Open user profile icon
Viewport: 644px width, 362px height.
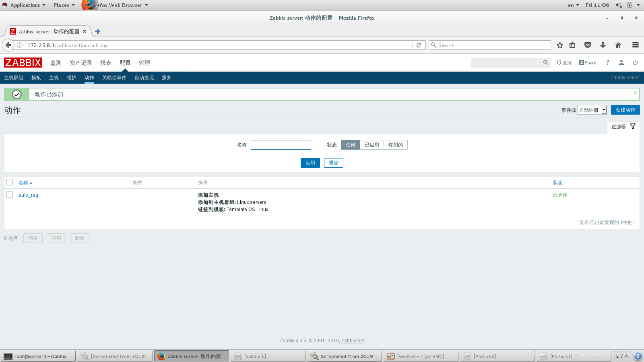[x=621, y=62]
